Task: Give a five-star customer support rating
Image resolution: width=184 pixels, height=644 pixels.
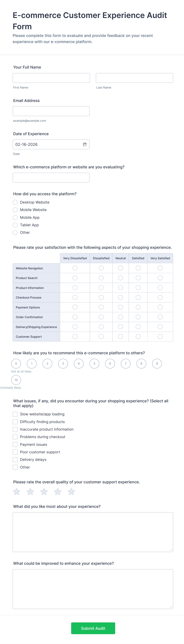Action: click(71, 491)
